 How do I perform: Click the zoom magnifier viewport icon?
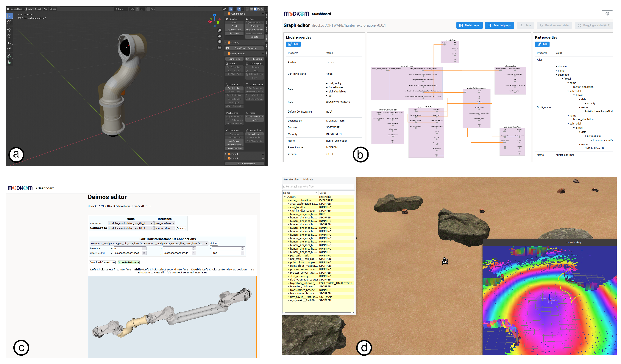[x=219, y=31]
